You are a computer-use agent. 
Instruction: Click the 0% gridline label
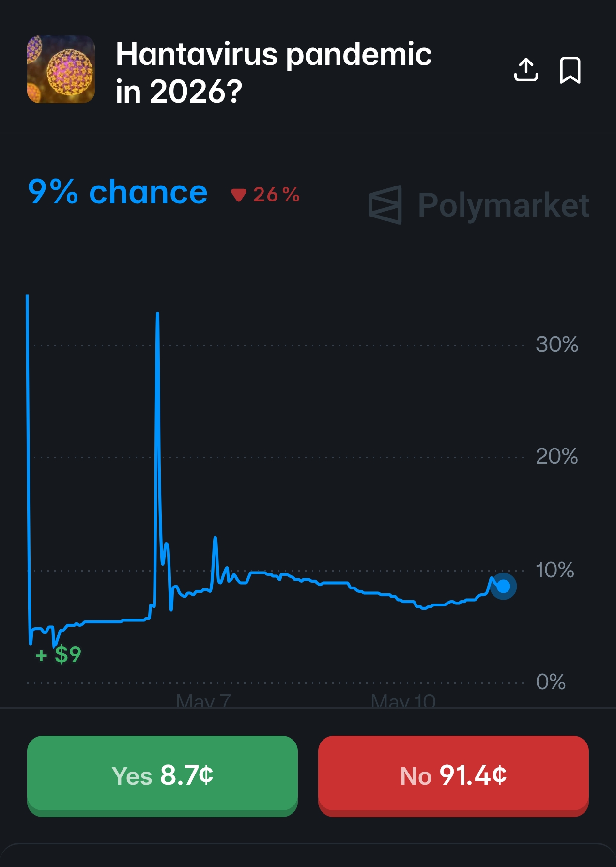coord(551,682)
